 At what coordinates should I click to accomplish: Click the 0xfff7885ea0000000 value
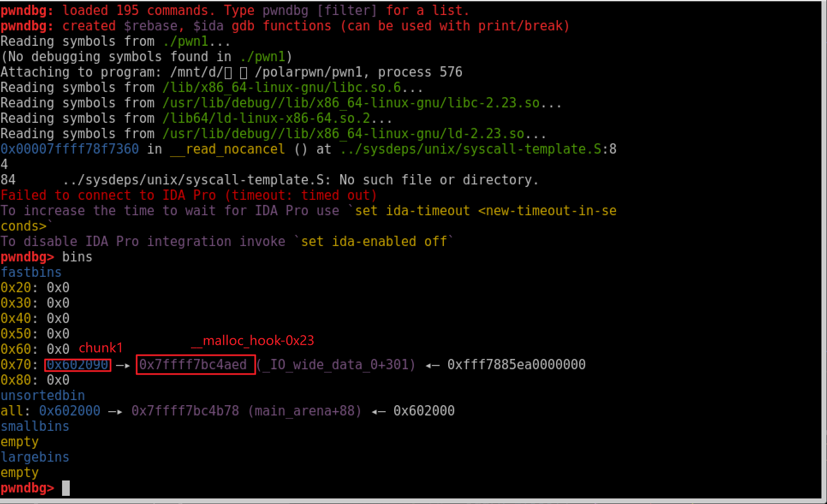coord(516,365)
